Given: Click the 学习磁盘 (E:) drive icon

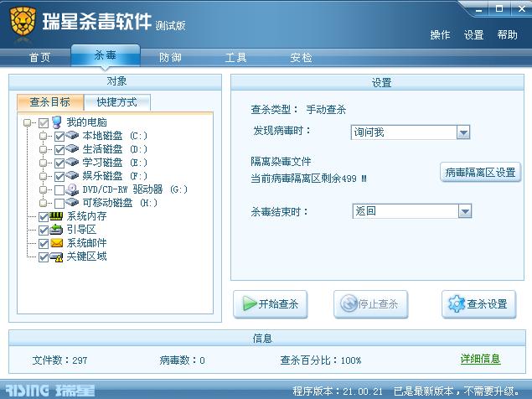Looking at the screenshot, I should 72,162.
